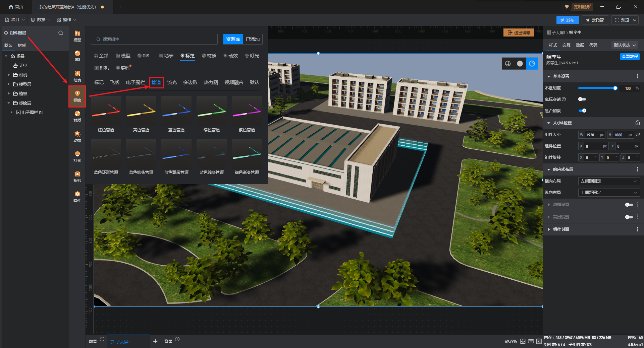Click the 发布 publish button

tap(567, 20)
